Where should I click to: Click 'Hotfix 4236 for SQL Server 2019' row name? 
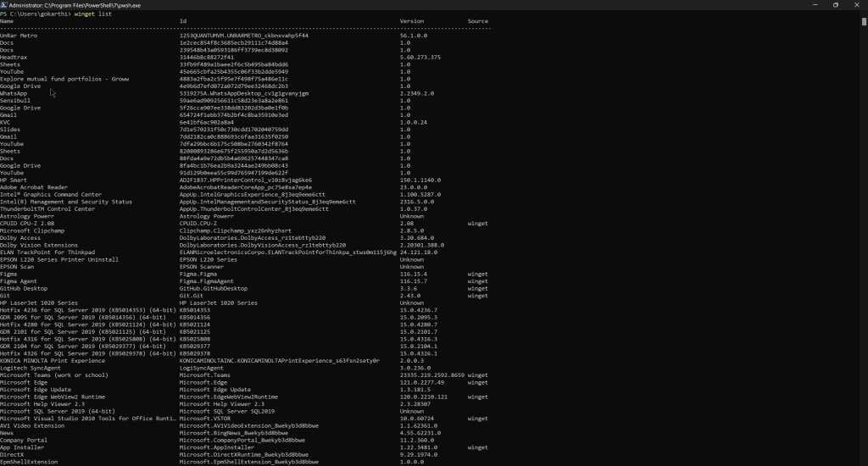coord(88,310)
